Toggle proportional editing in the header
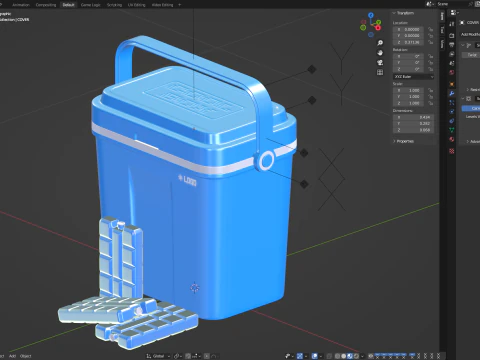The height and width of the screenshot is (360, 480). [207, 356]
